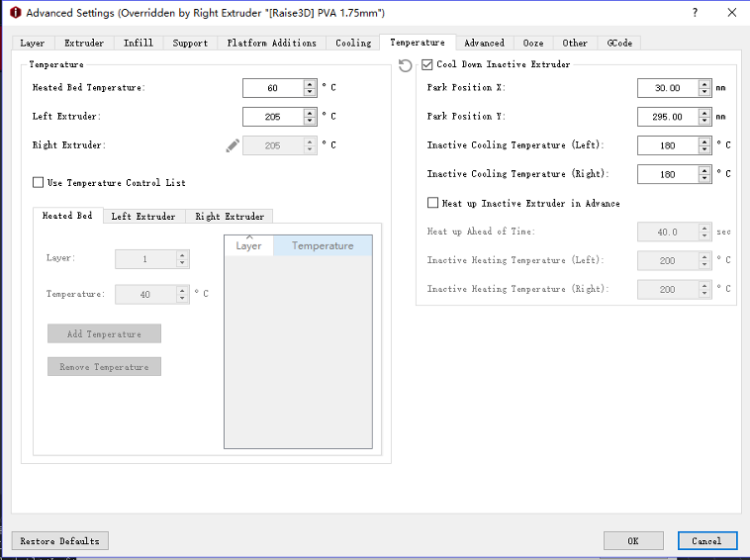The image size is (750, 560).
Task: Decrease Left Extruder temperature with down arrow
Action: 310,121
